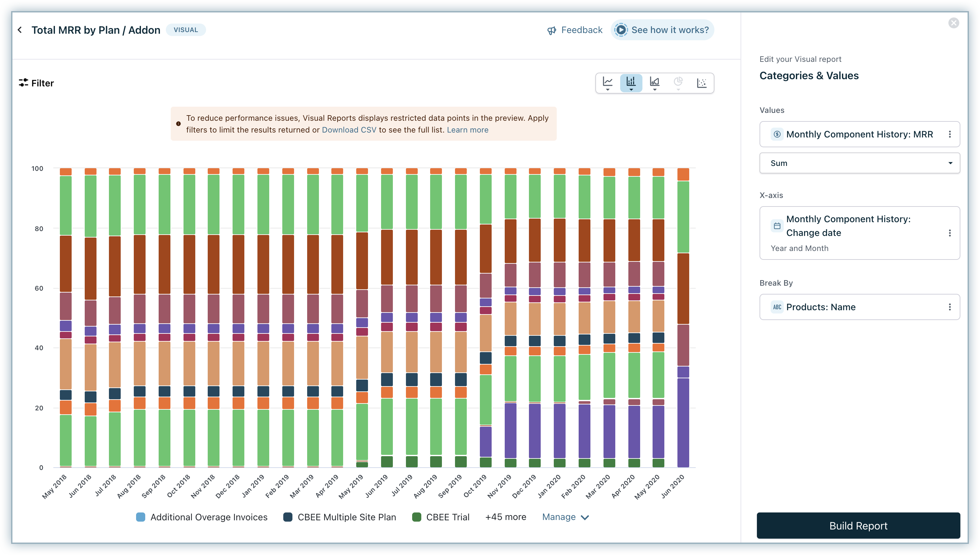Toggle CBEE Multiple Site Plan legend series
Image resolution: width=980 pixels, height=555 pixels.
click(340, 517)
